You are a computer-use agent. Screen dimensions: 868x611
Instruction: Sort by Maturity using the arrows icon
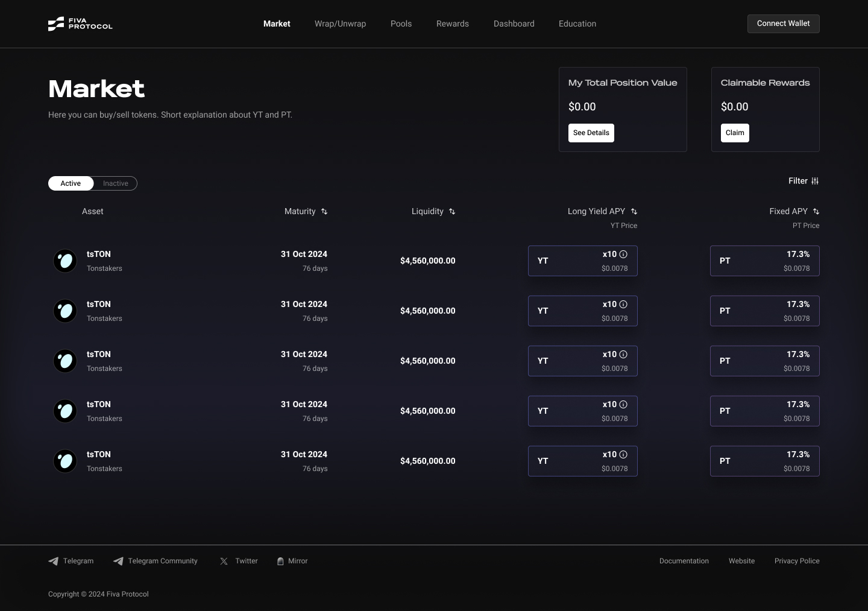pyautogui.click(x=324, y=212)
